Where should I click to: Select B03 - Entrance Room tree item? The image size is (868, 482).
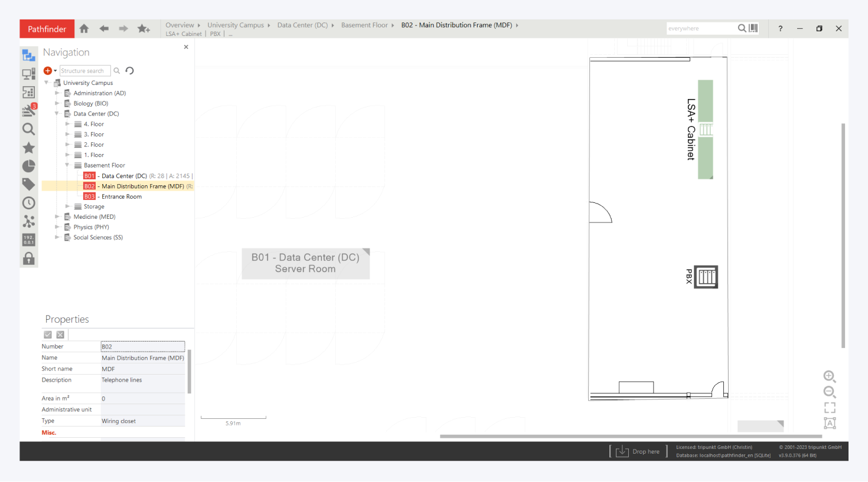[x=121, y=196]
